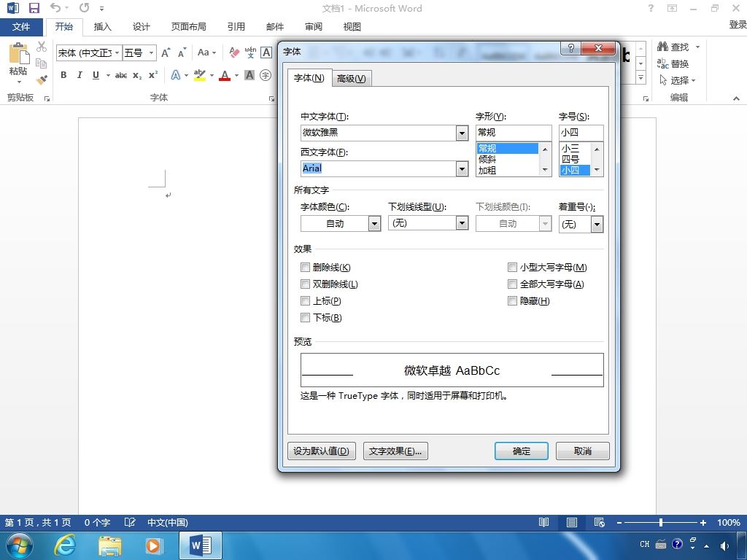Open Windows Media Player from taskbar
The height and width of the screenshot is (560, 747).
pos(154,545)
